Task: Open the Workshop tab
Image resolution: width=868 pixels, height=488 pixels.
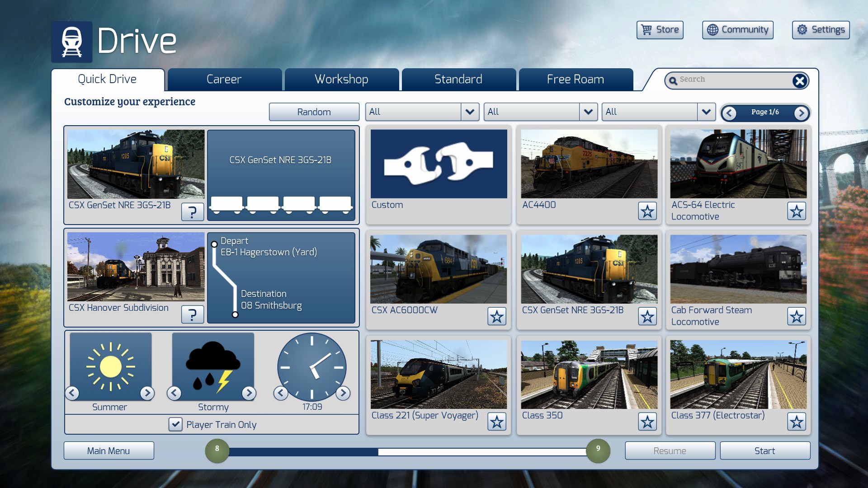Action: 341,80
